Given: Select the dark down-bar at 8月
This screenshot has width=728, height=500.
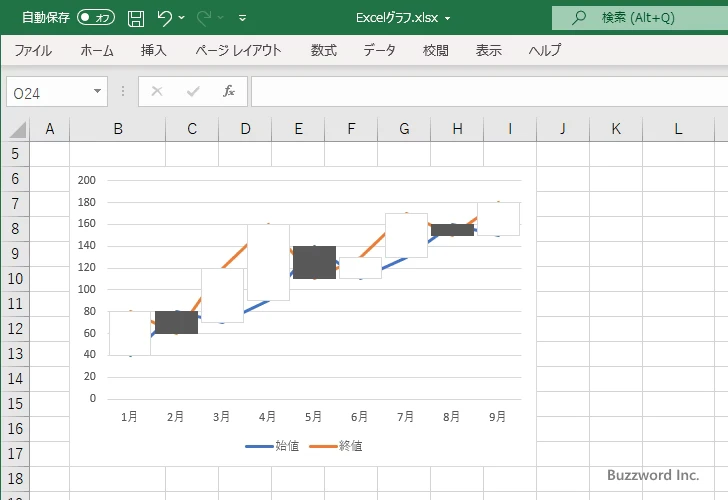Looking at the screenshot, I should (x=452, y=230).
